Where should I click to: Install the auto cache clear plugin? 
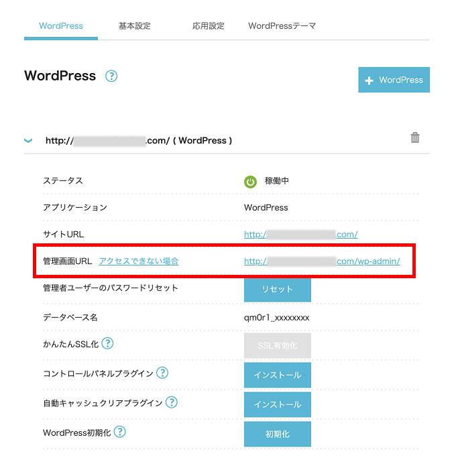pos(277,405)
